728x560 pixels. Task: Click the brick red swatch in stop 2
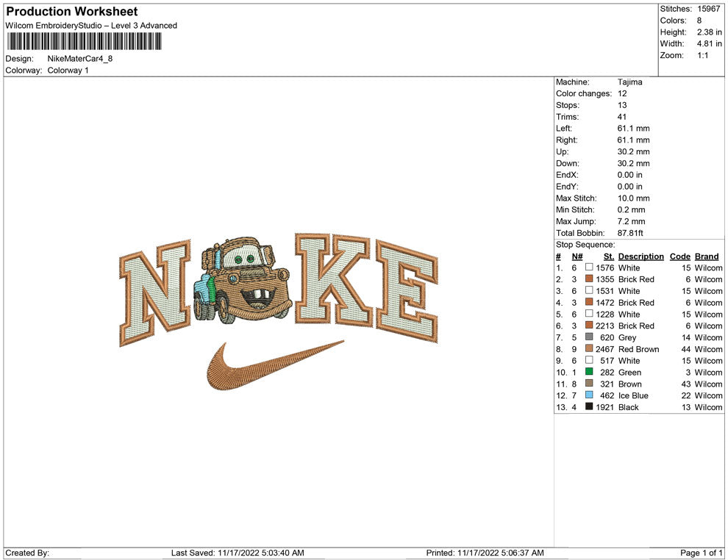click(589, 279)
